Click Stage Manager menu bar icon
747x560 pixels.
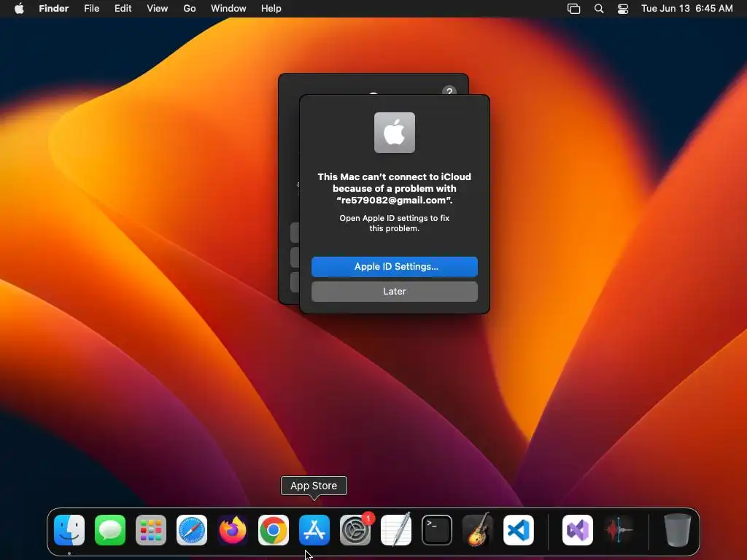coord(573,9)
